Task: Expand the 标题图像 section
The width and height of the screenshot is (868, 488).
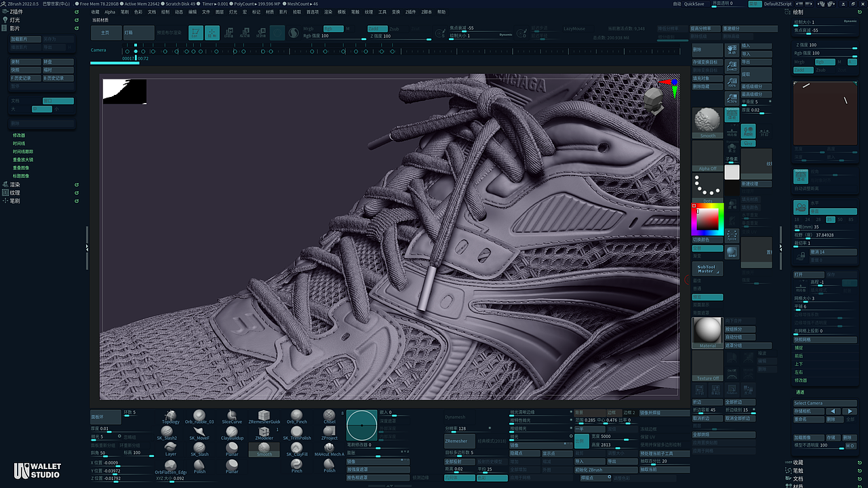Action: point(21,176)
